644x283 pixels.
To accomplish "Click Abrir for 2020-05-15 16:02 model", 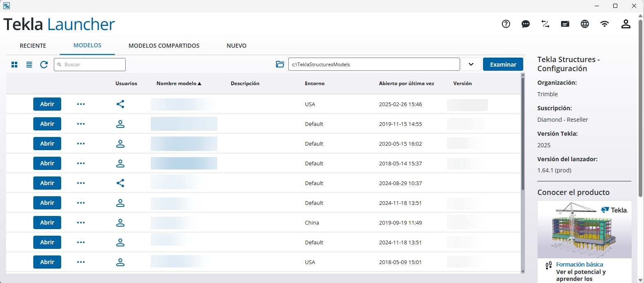I will [x=47, y=144].
